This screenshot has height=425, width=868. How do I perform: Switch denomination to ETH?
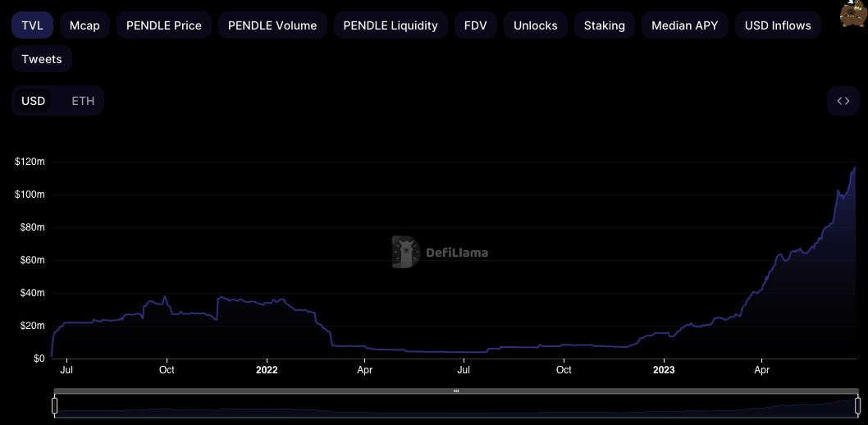pos(83,101)
